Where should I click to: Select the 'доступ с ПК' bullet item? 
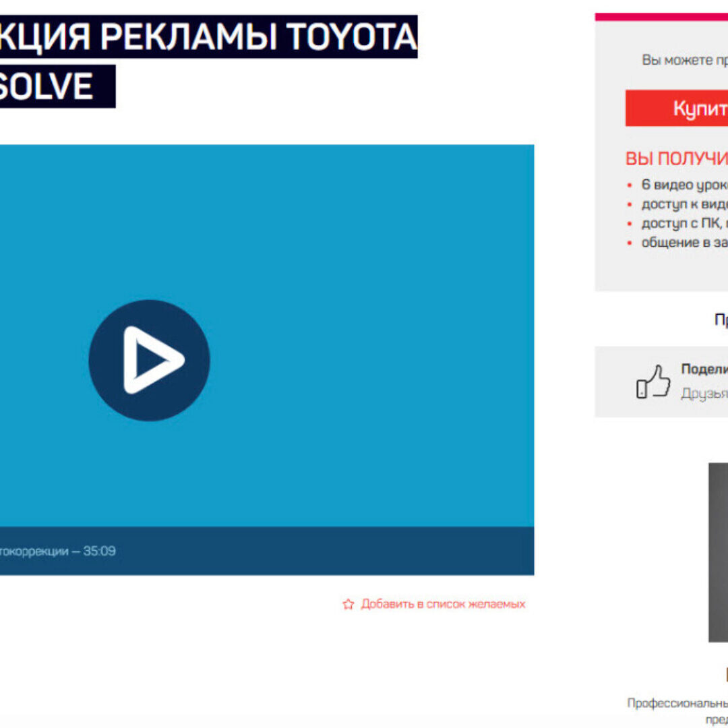684,223
